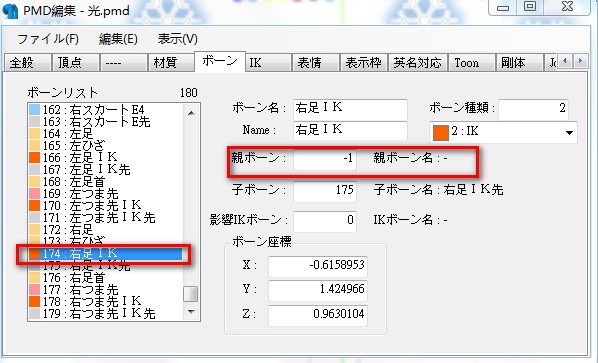Open the 表示(V) menu
598x363 pixels.
pos(177,39)
